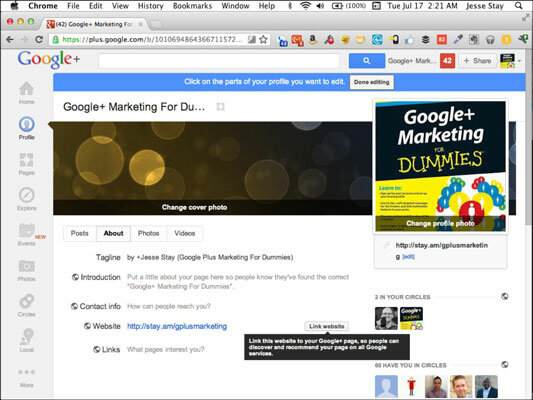
Task: Click the Link website button
Action: point(327,326)
